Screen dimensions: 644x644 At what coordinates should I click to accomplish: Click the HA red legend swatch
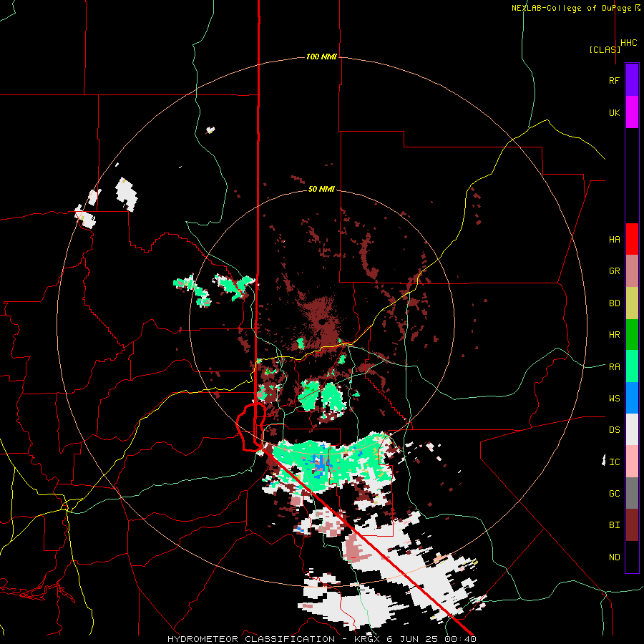click(632, 239)
